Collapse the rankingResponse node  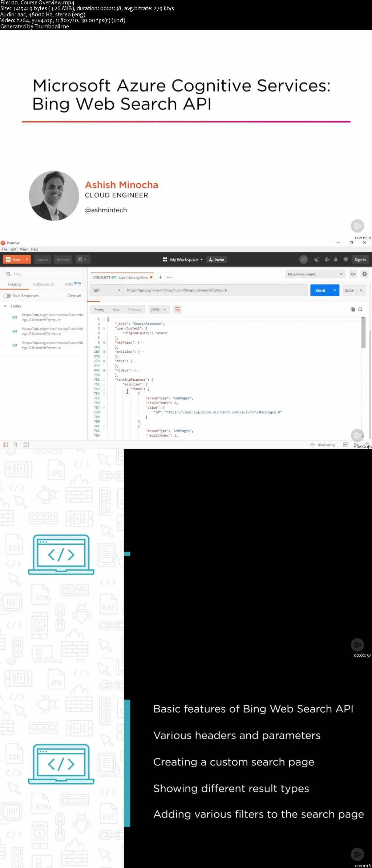point(104,380)
